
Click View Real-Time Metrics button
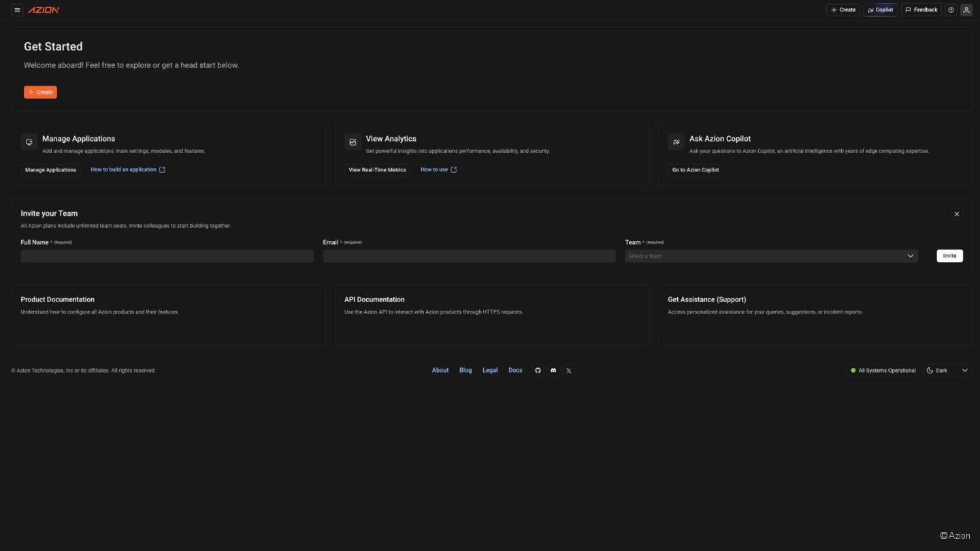[x=377, y=170]
